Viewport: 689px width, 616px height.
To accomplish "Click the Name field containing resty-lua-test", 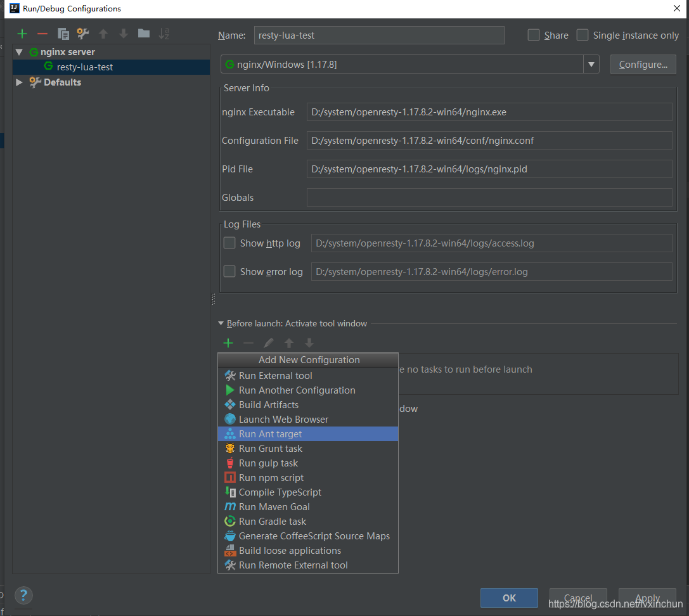I will pos(379,35).
